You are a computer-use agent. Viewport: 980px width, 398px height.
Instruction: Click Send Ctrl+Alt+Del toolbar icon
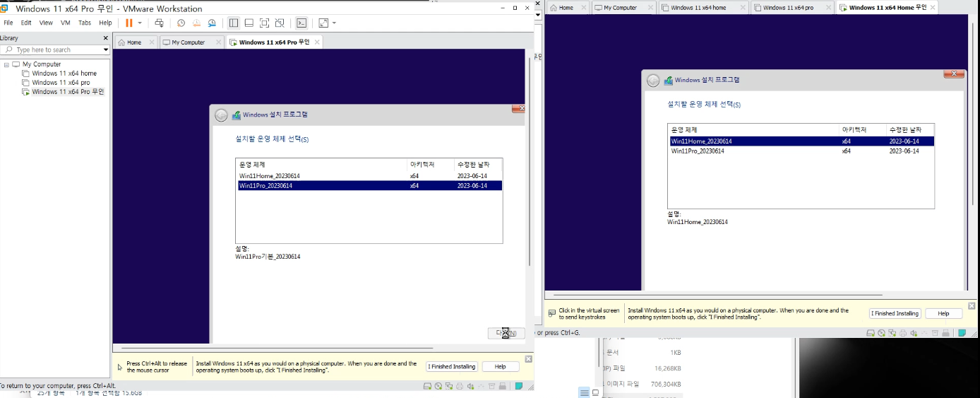(x=159, y=23)
